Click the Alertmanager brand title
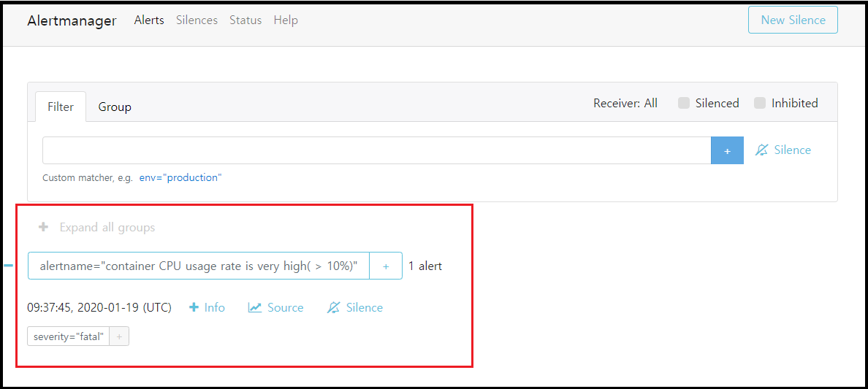This screenshot has width=868, height=389. [x=72, y=21]
